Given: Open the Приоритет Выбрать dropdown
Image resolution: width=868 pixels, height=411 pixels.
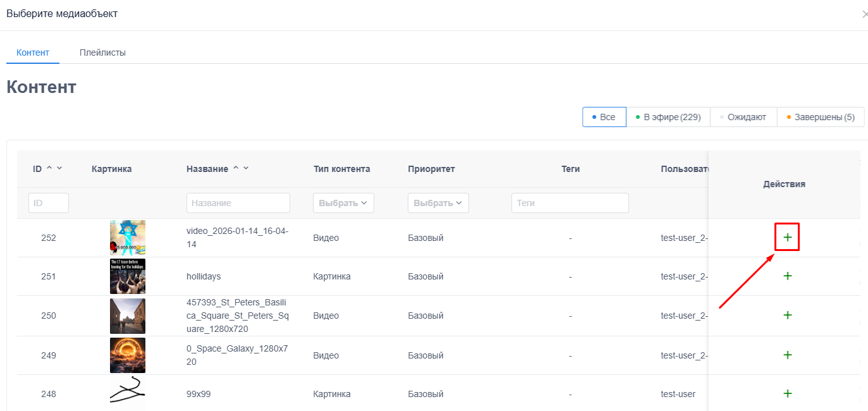Looking at the screenshot, I should click(x=438, y=203).
